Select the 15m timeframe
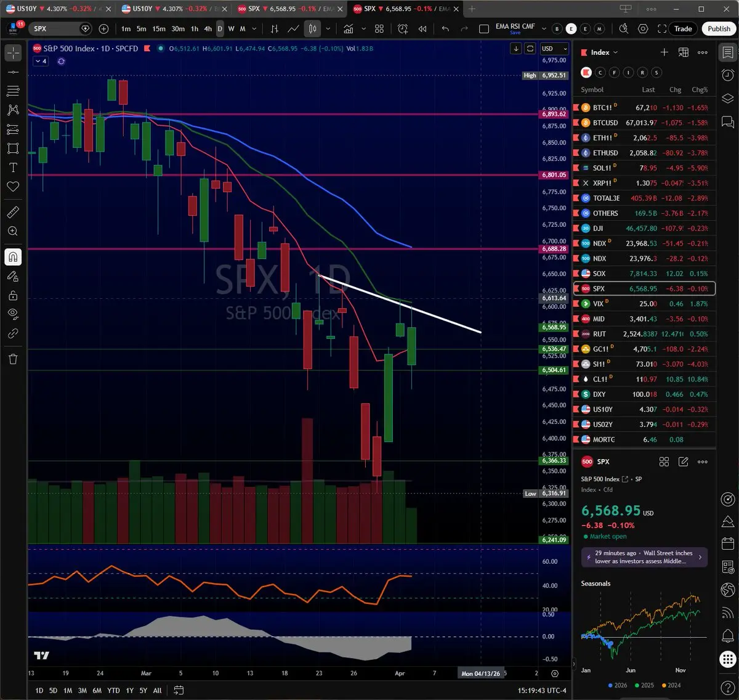 159,29
